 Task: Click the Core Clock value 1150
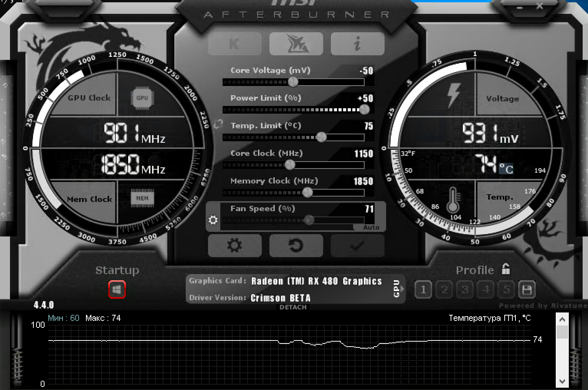[x=363, y=154]
